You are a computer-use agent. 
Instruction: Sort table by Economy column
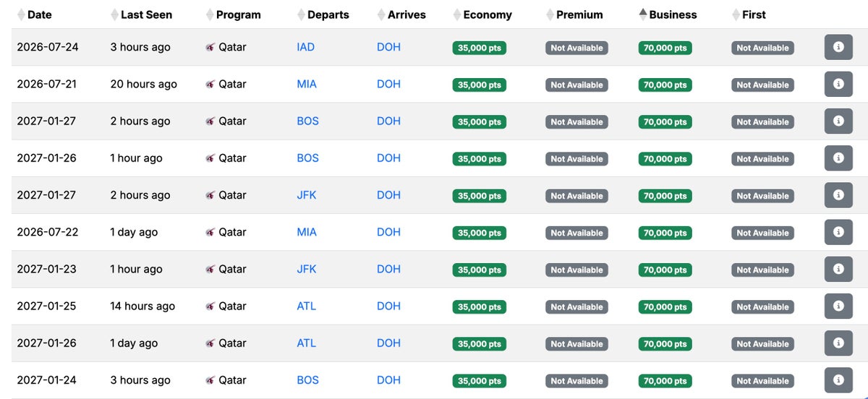coord(488,14)
